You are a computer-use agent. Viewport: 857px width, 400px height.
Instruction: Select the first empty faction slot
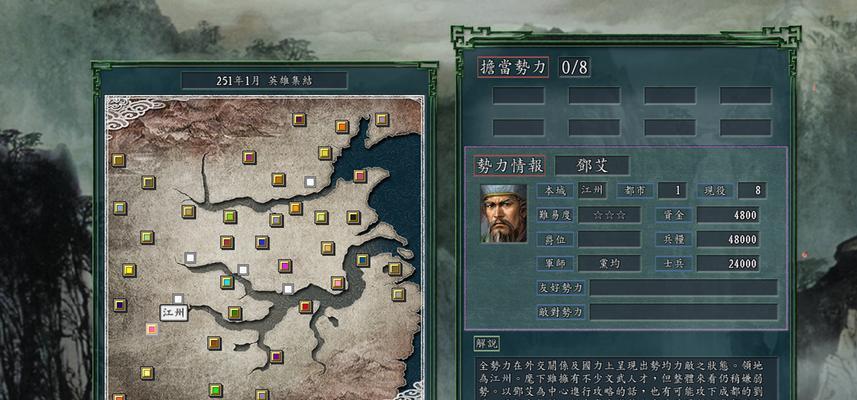coord(518,95)
